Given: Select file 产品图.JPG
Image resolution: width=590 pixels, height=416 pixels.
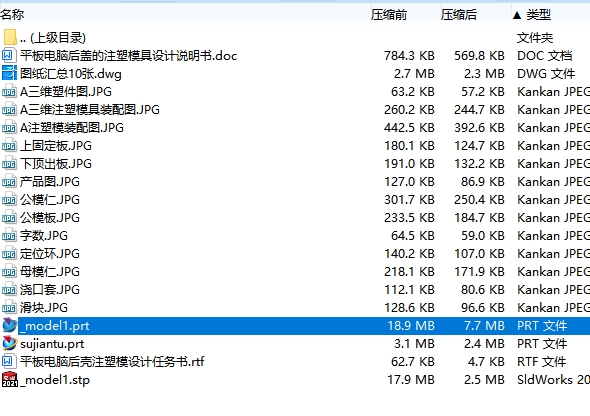Looking at the screenshot, I should click(x=50, y=182).
